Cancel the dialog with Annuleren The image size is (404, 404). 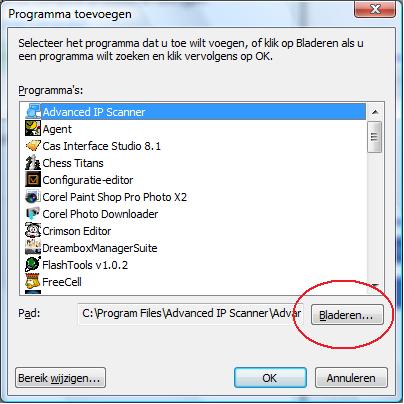[x=351, y=378]
